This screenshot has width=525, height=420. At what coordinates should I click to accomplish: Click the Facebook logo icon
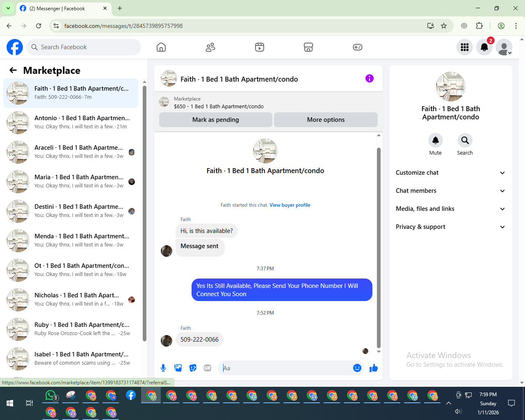click(15, 47)
